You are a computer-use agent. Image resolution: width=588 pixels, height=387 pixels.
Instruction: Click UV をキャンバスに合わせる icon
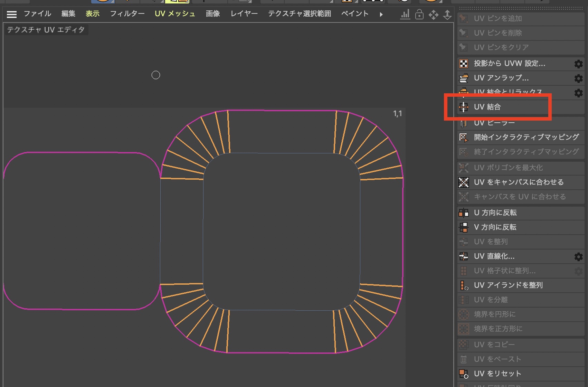coord(463,182)
